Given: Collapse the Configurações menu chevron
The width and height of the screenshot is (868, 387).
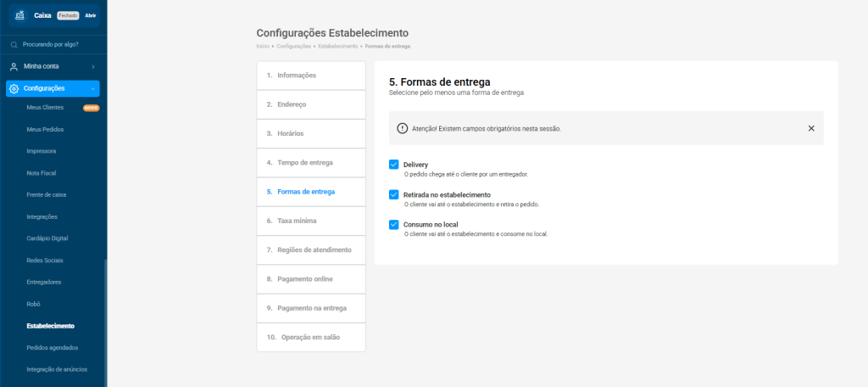Looking at the screenshot, I should point(92,88).
